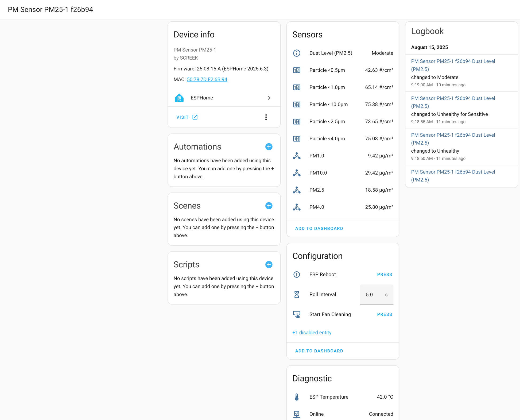520x420 pixels.
Task: Click PRESS for ESP Reboot
Action: pos(385,275)
